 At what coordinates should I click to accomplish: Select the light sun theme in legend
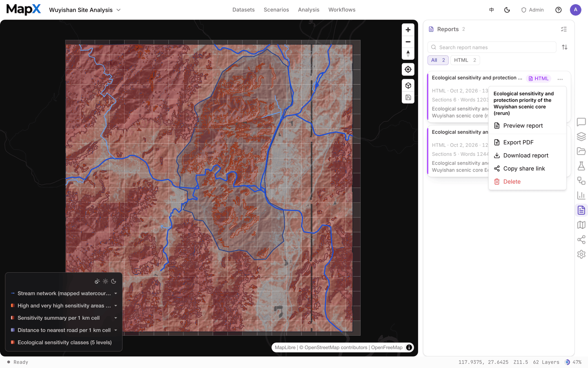point(105,281)
